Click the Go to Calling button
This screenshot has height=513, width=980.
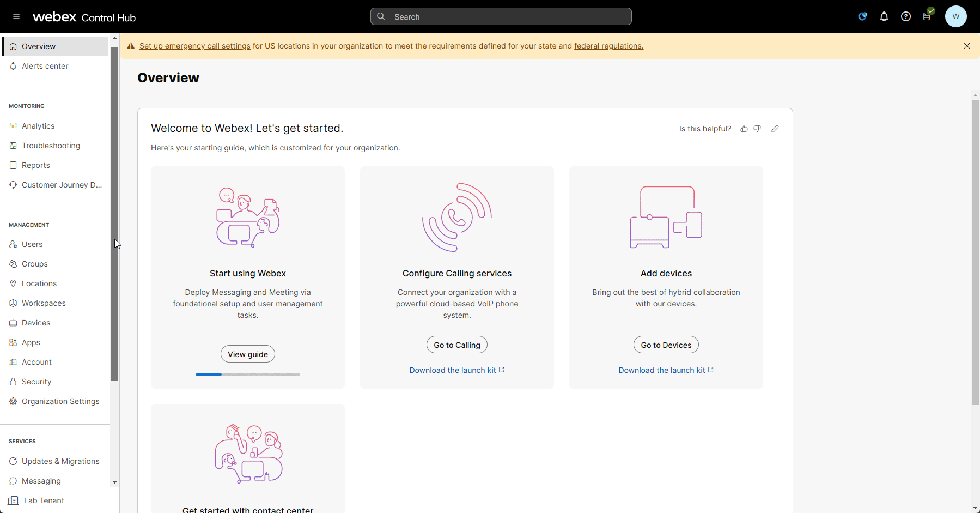pos(457,345)
